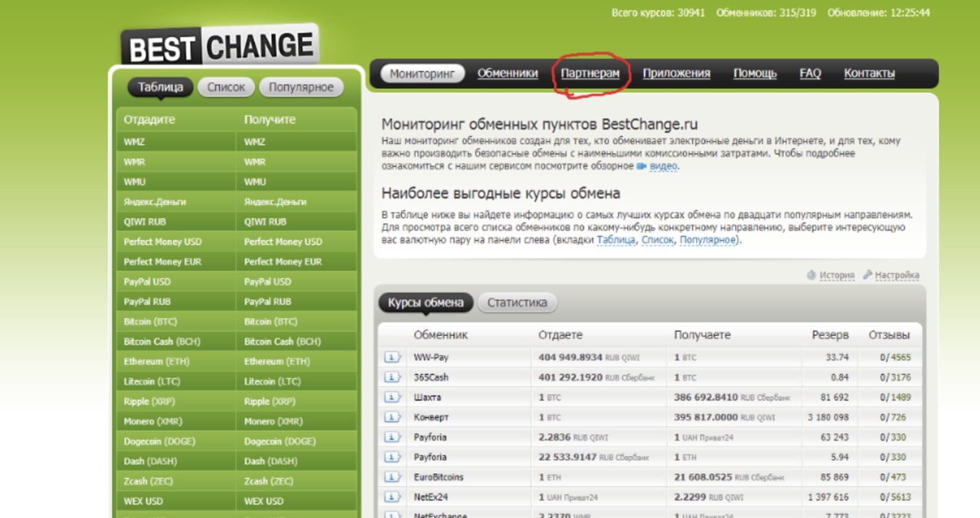Open Контакты menu item
980x518 pixels.
(x=869, y=74)
